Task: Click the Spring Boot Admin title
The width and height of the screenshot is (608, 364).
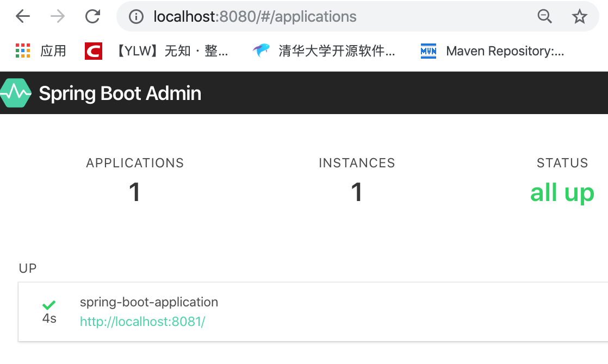Action: (120, 93)
